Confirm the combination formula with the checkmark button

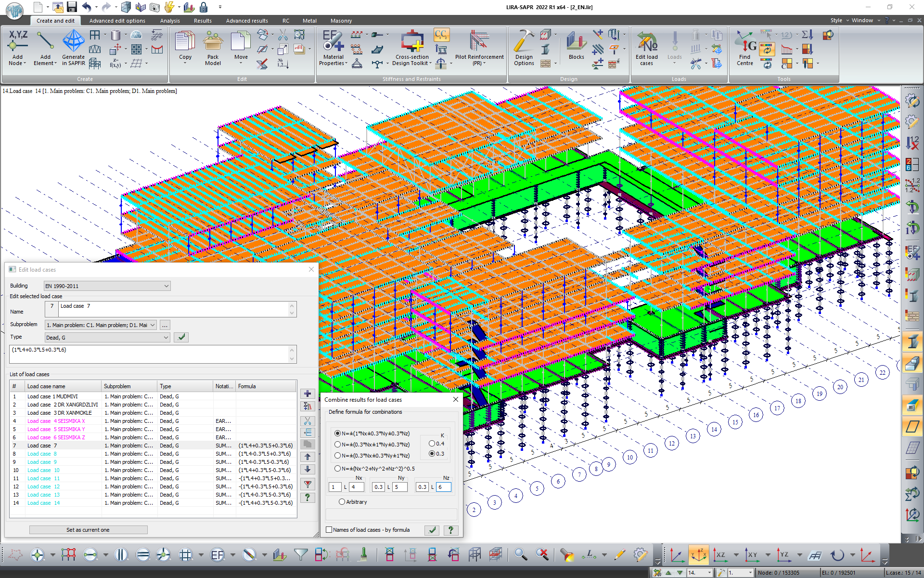pos(432,530)
